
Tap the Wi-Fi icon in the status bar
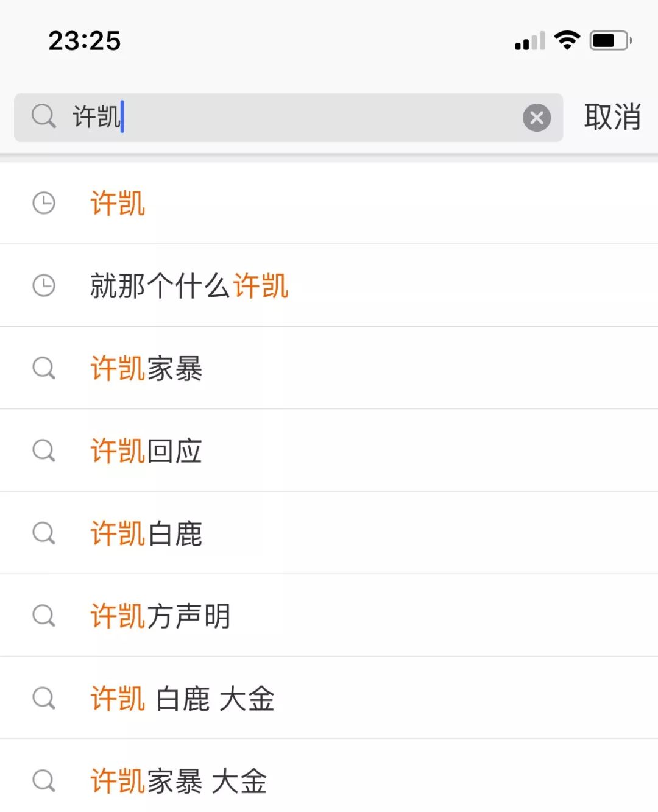pos(567,40)
